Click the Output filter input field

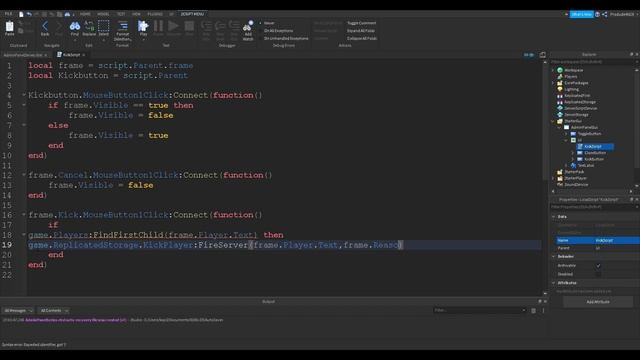(480, 311)
